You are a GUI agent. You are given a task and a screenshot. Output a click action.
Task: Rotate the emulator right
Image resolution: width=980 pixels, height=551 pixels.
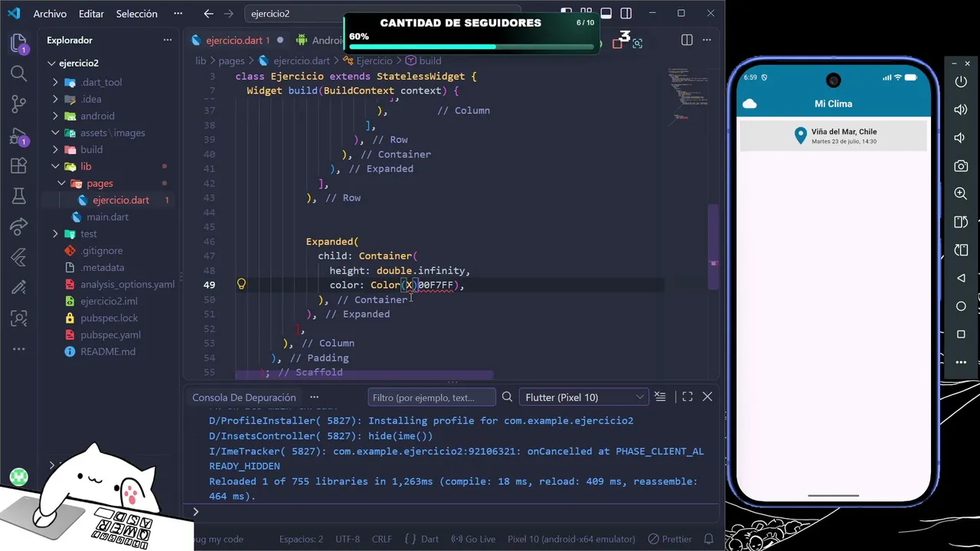pyautogui.click(x=961, y=250)
